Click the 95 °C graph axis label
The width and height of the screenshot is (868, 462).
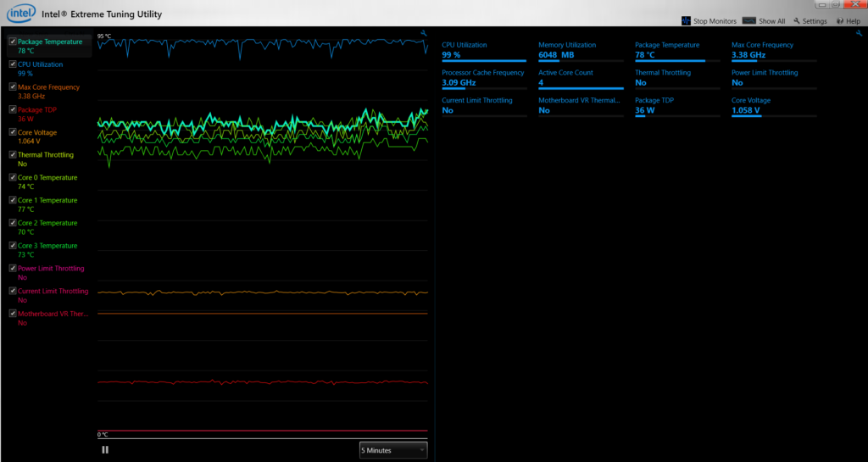coord(104,36)
